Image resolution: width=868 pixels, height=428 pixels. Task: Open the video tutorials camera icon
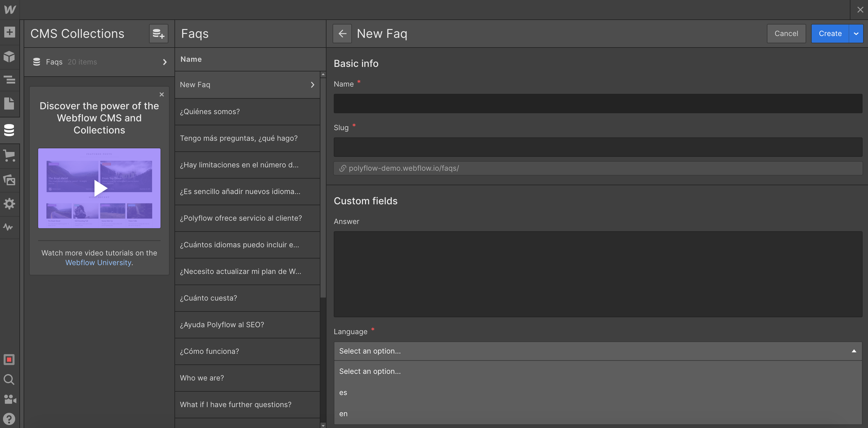click(x=10, y=399)
